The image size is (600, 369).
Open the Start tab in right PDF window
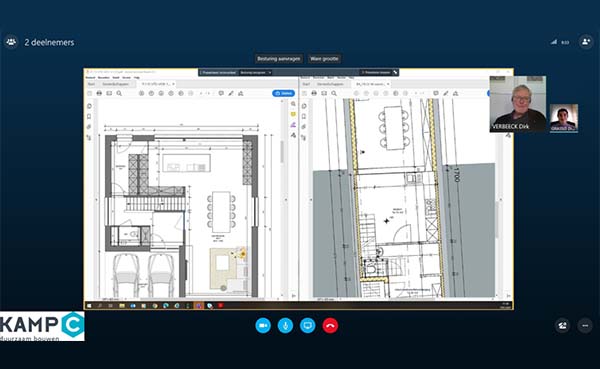(306, 84)
